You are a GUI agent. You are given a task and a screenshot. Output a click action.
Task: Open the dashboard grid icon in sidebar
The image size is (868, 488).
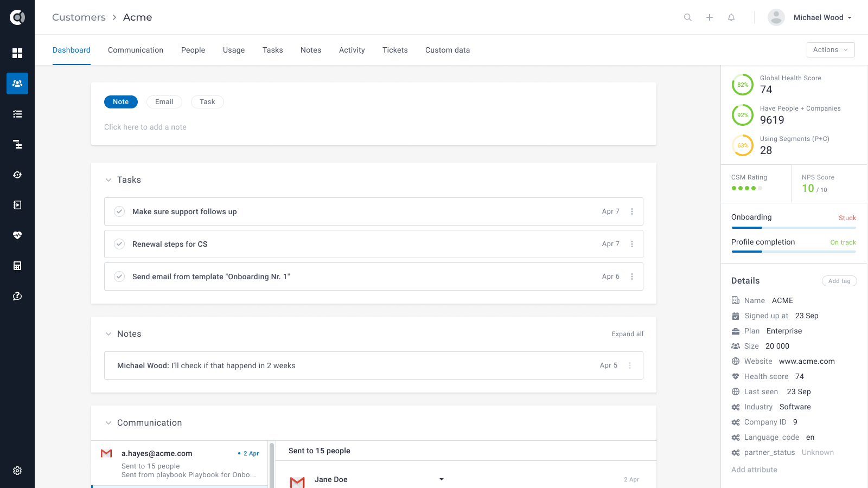[17, 53]
